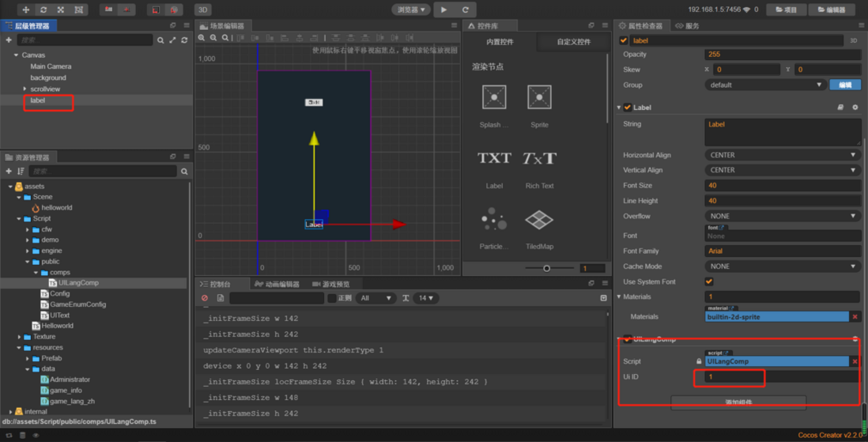
Task: Reset the scene editor zoom
Action: pos(225,38)
